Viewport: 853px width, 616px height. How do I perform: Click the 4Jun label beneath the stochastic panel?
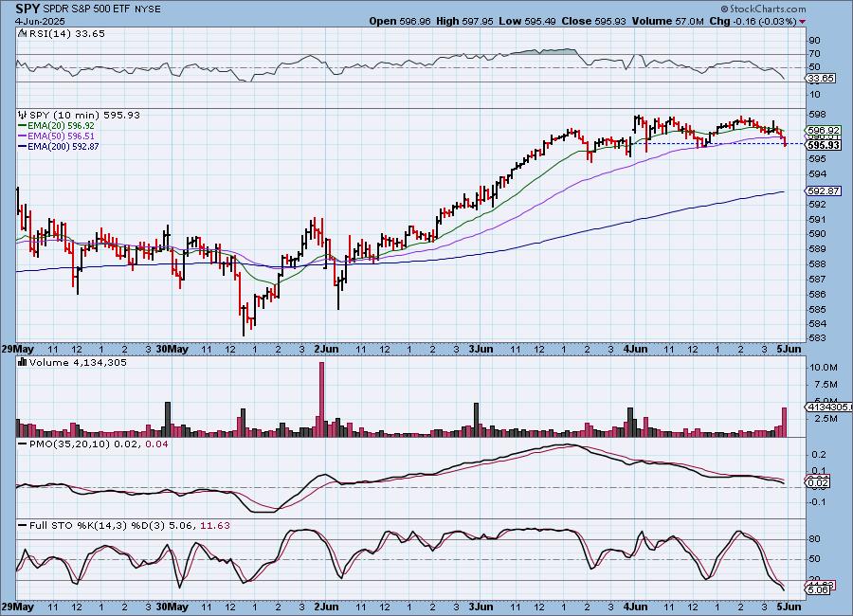pos(635,607)
